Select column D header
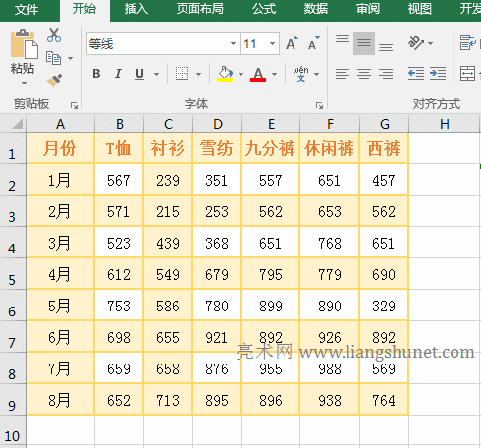The width and height of the screenshot is (481, 448). pos(217,124)
